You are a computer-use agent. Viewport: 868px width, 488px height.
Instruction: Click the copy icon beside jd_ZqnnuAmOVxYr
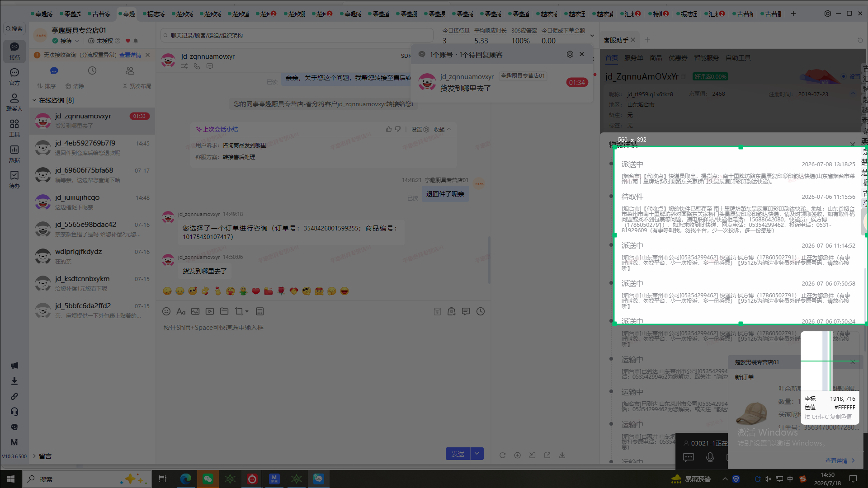click(684, 76)
